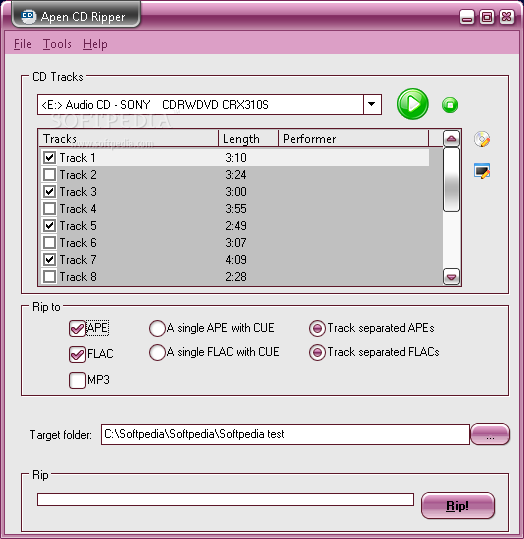Viewport: 524px width, 539px height.
Task: Select Track separated APEs option
Action: (x=317, y=328)
